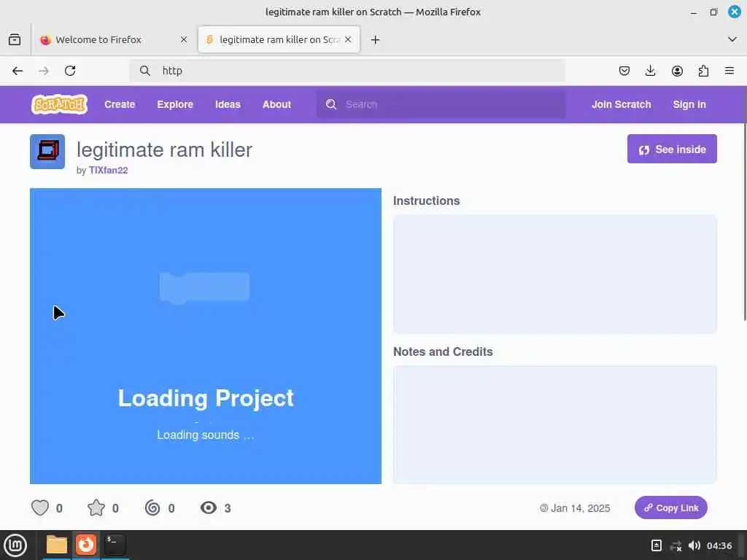Open the Firefox account menu
This screenshot has height=560, width=747.
[677, 71]
